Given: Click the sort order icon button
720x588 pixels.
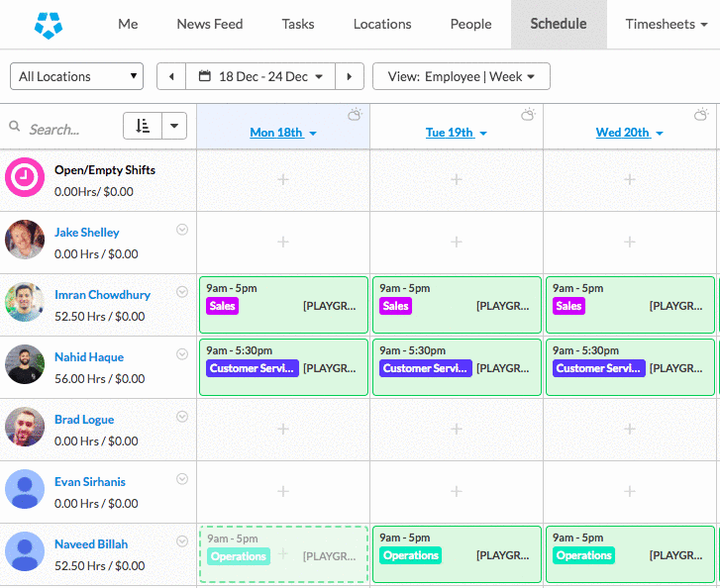Looking at the screenshot, I should pyautogui.click(x=143, y=126).
